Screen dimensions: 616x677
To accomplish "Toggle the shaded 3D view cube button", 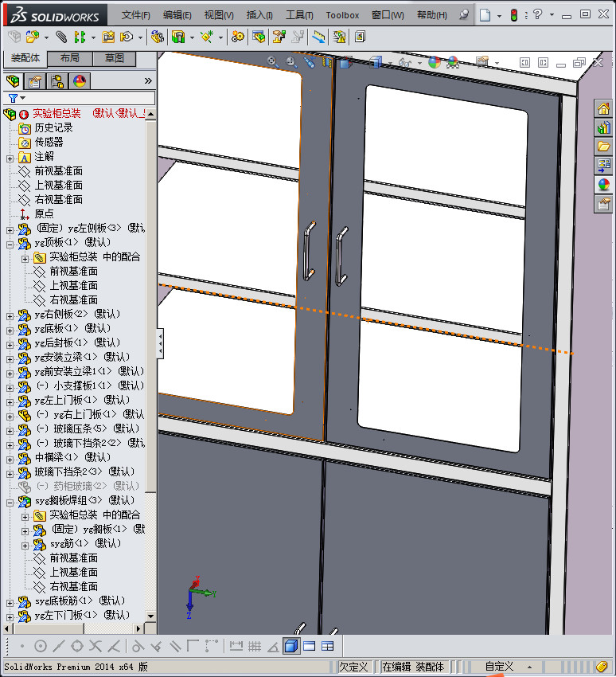I will tap(291, 646).
